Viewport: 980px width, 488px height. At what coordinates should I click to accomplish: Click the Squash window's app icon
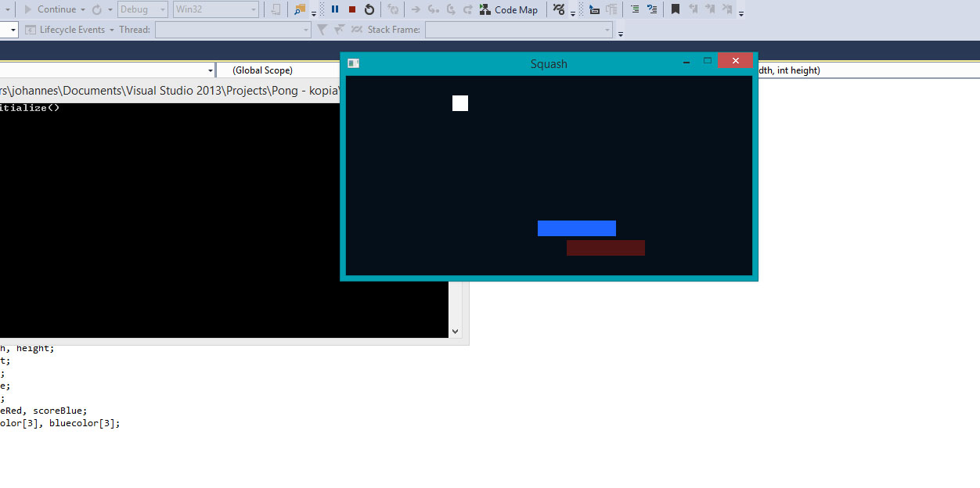(x=354, y=63)
